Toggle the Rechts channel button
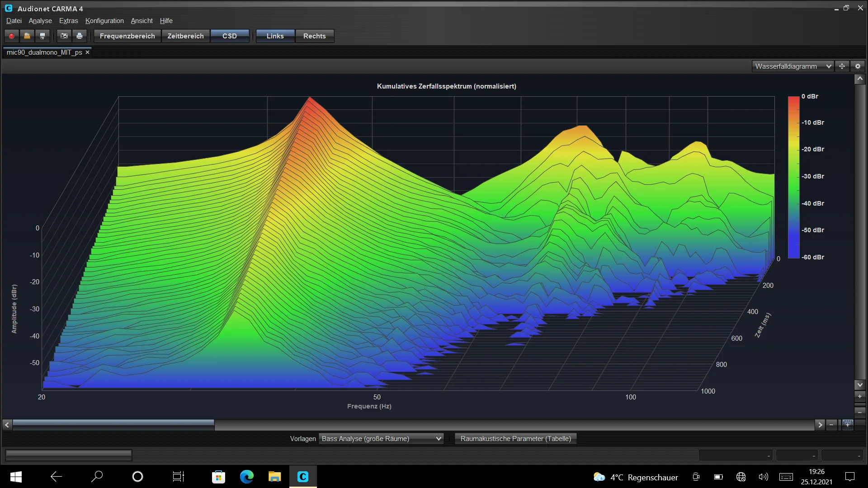Image resolution: width=868 pixels, height=488 pixels. tap(315, 36)
